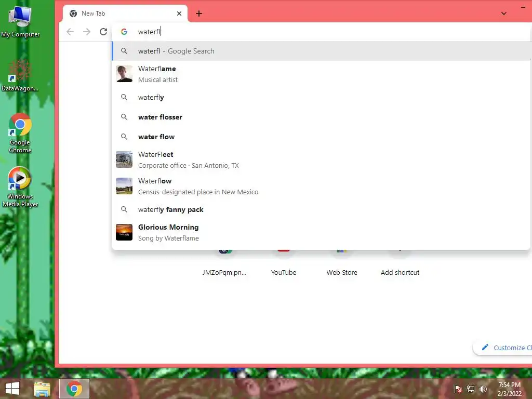The image size is (532, 399).
Task: Click the network tray icon
Action: pos(471,389)
